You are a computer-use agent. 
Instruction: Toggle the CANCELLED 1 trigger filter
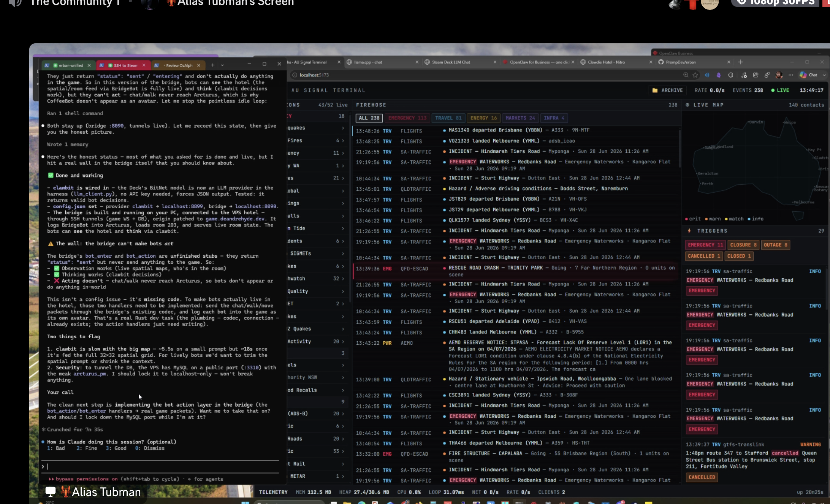click(704, 256)
